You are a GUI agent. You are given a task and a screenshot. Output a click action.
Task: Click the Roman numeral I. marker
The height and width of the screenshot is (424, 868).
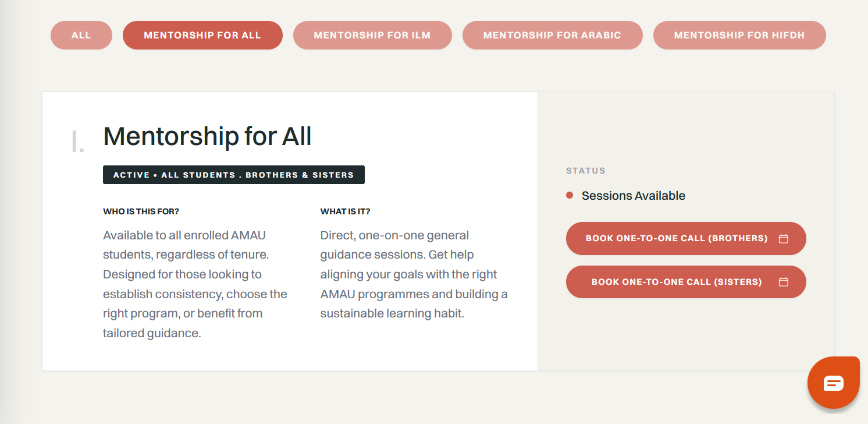77,143
